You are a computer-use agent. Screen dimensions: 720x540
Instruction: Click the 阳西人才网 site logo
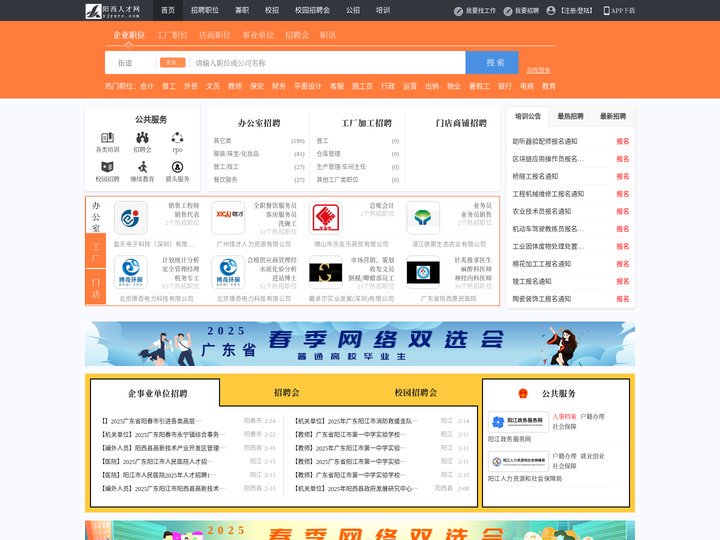click(112, 11)
